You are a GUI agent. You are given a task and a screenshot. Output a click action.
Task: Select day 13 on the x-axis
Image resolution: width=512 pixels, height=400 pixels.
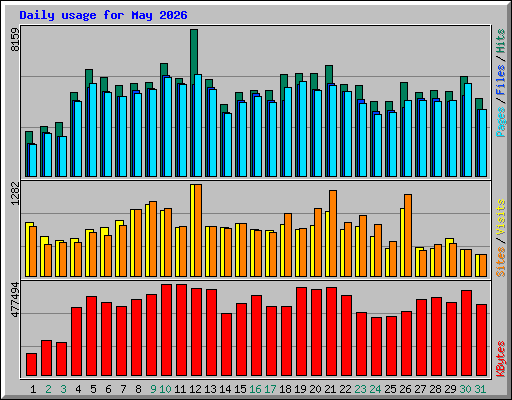210,389
